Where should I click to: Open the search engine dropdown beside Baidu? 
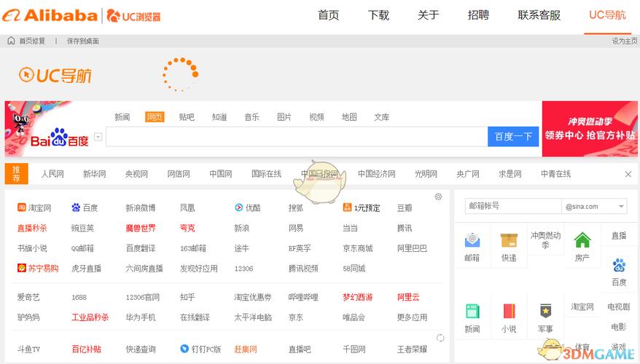[x=98, y=137]
